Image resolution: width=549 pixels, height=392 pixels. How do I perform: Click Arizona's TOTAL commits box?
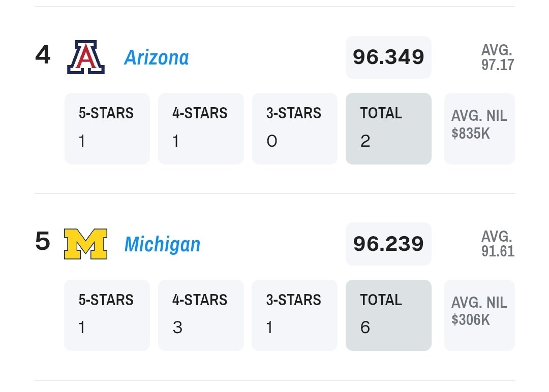click(x=388, y=128)
